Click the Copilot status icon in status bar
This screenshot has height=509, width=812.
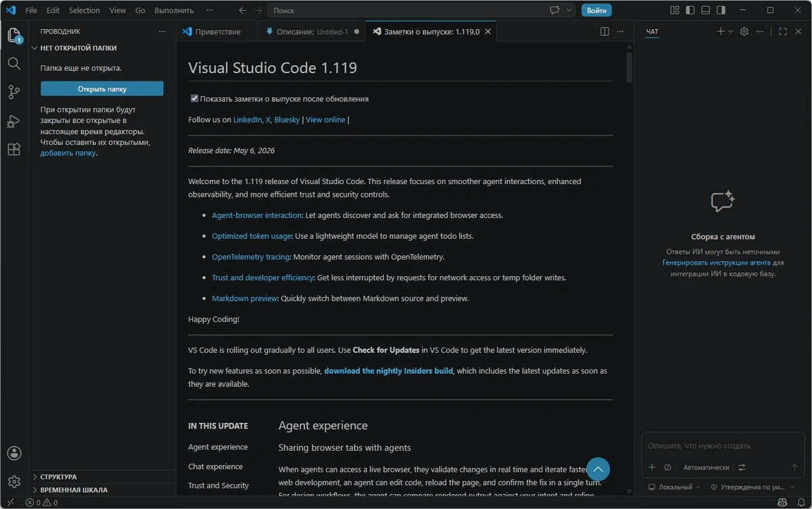[783, 502]
